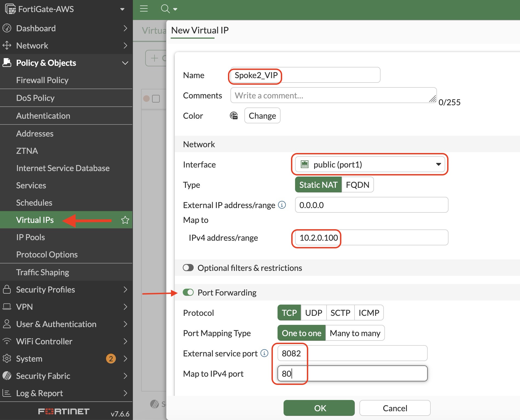
Task: Open DoS Policy menu item
Action: (66, 98)
